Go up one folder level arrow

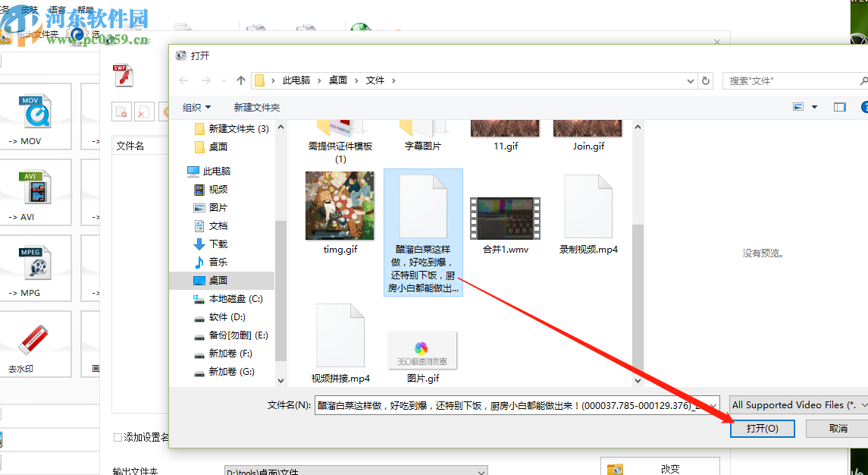pos(240,80)
